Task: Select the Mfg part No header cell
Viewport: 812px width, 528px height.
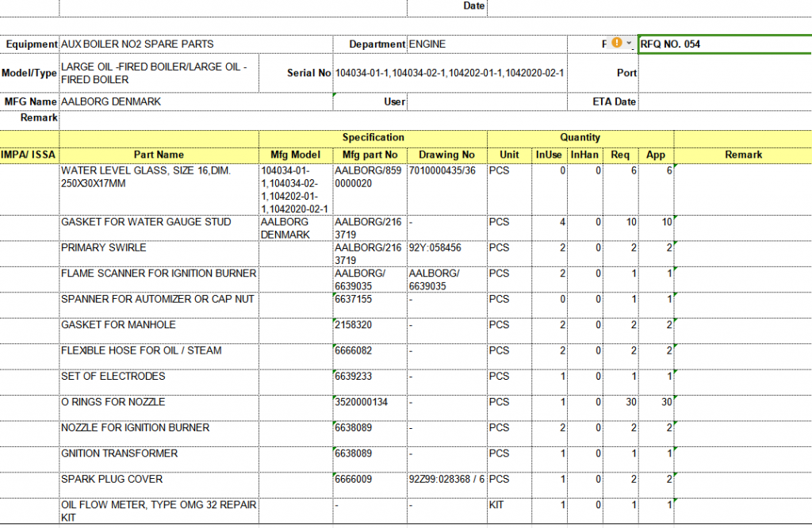Action: click(370, 155)
